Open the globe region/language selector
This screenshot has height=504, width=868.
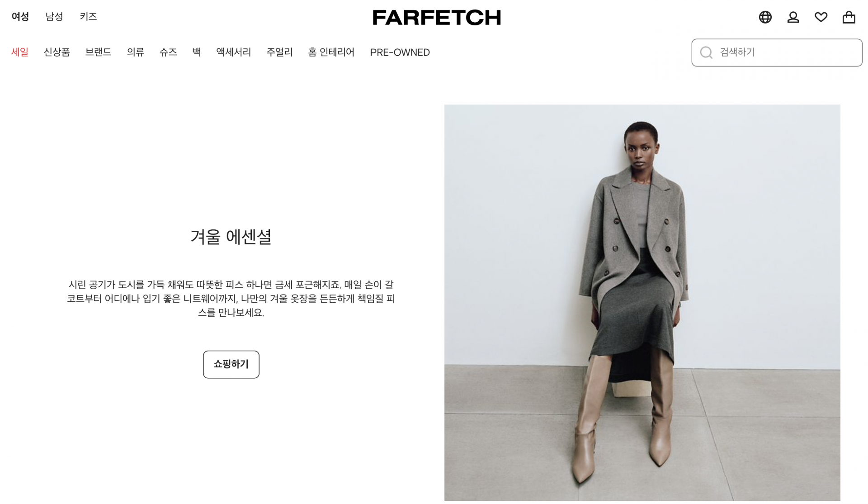(x=765, y=17)
